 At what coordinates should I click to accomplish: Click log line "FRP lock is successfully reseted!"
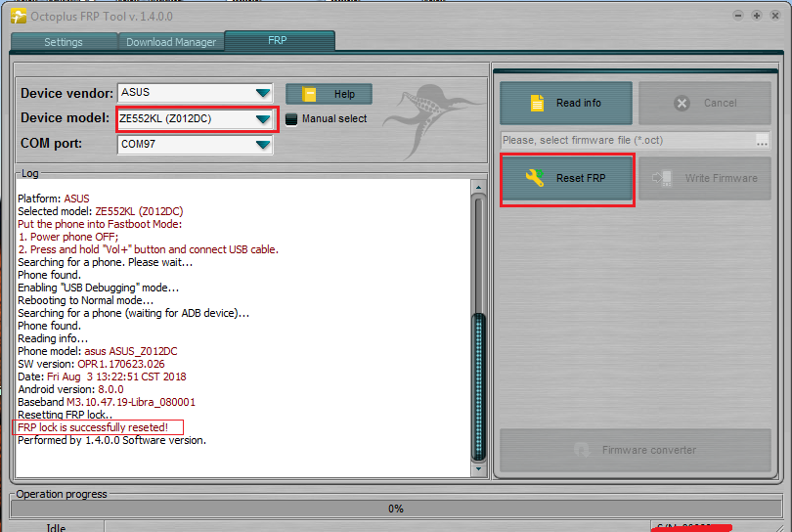coord(93,427)
